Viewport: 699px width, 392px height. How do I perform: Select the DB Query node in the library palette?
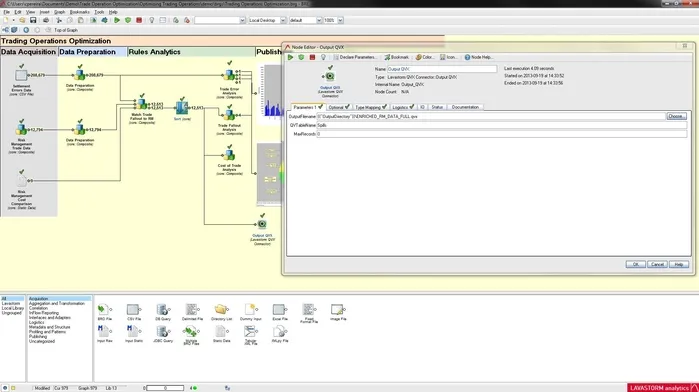pyautogui.click(x=163, y=312)
